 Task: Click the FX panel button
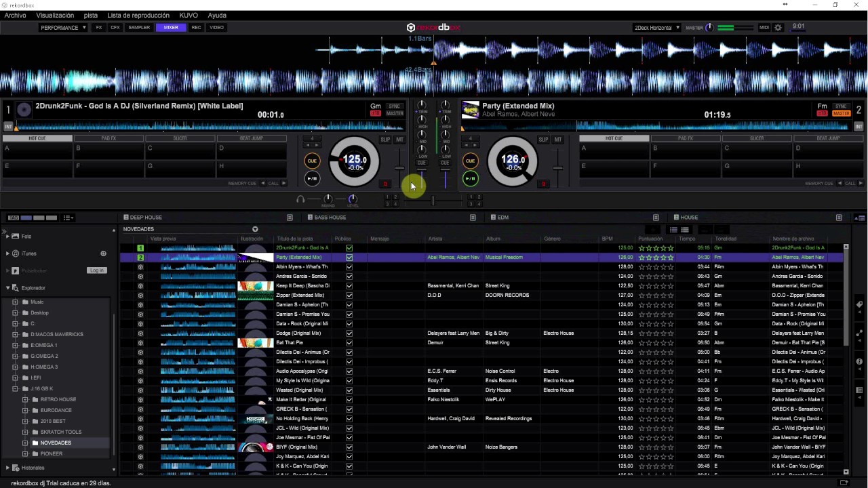99,28
